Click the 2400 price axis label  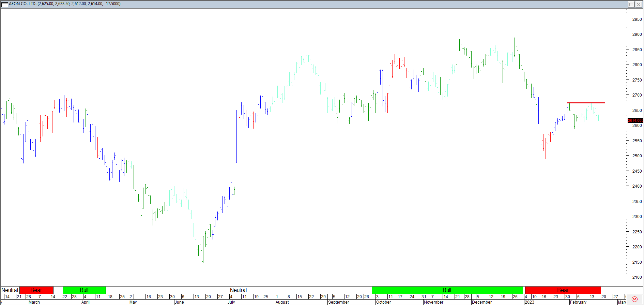point(637,186)
